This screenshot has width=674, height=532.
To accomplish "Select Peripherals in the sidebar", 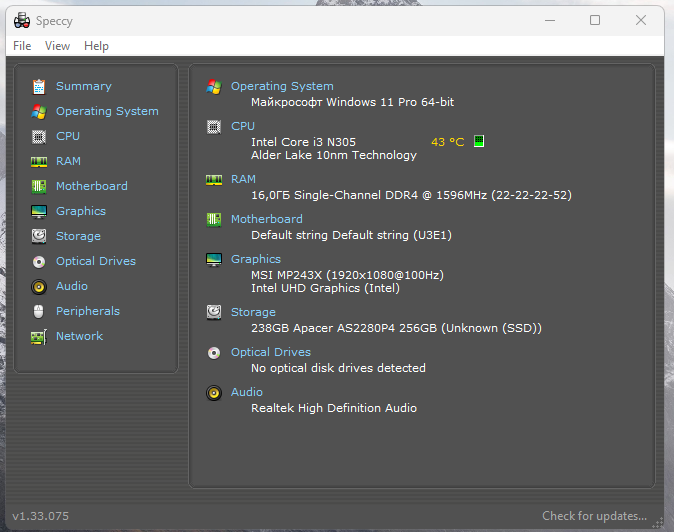I will click(x=88, y=311).
